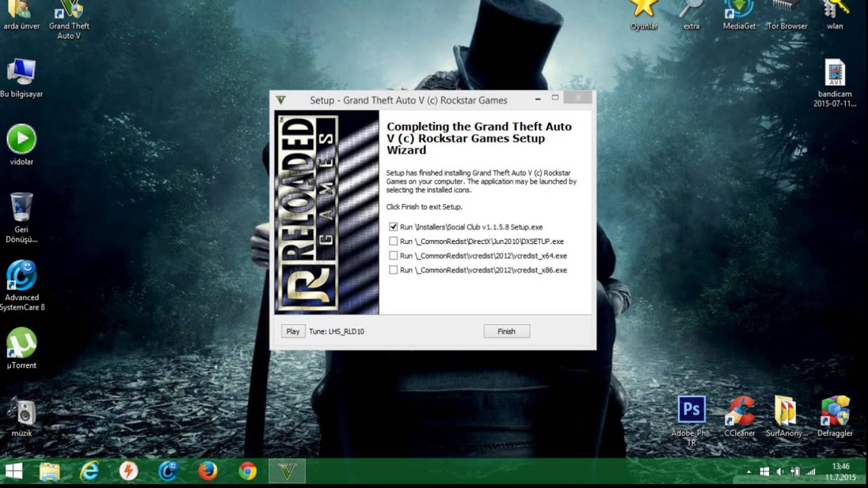The image size is (868, 488).
Task: Launch Internet Explorer from the taskbar
Action: click(89, 471)
